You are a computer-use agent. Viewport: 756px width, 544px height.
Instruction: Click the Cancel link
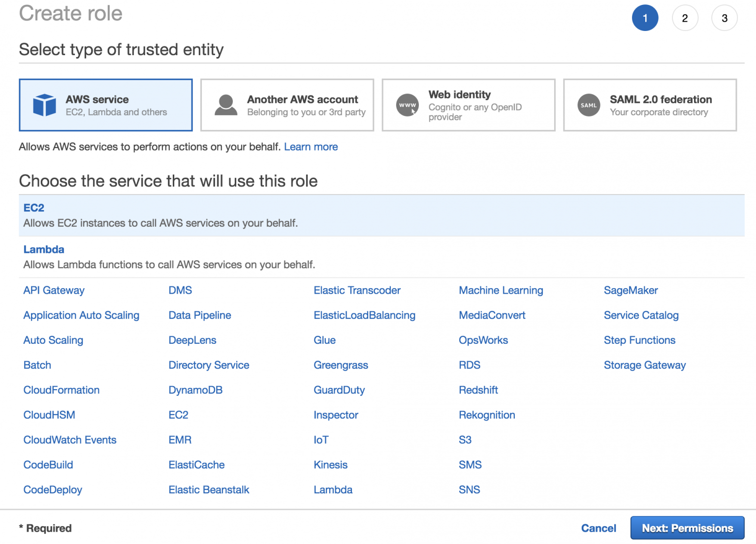click(x=598, y=528)
